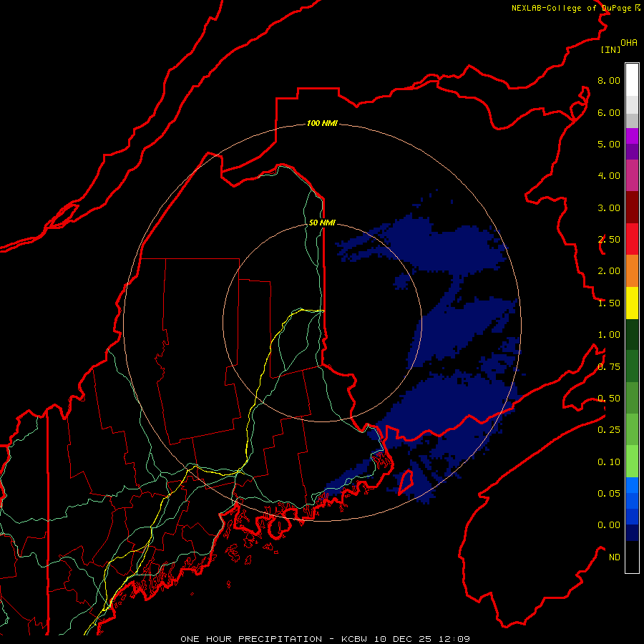Viewport: 644px width, 644px height.
Task: Click the [IN] units label
Action: [x=610, y=49]
